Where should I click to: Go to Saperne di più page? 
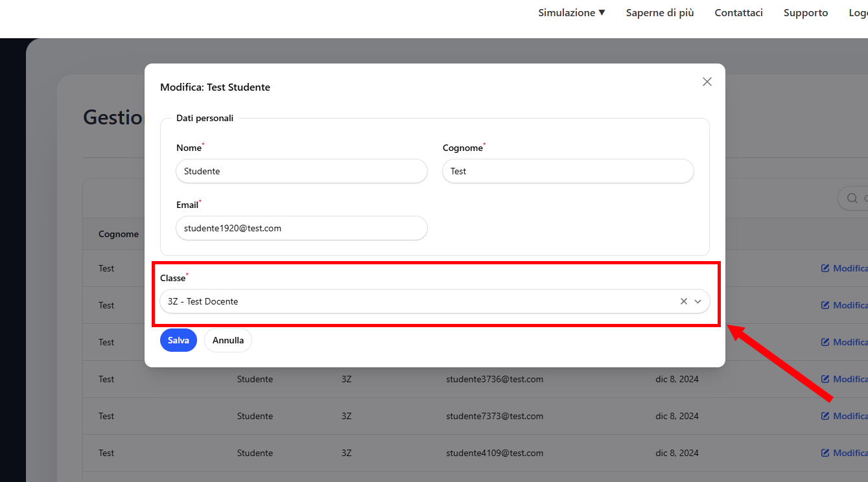click(659, 13)
